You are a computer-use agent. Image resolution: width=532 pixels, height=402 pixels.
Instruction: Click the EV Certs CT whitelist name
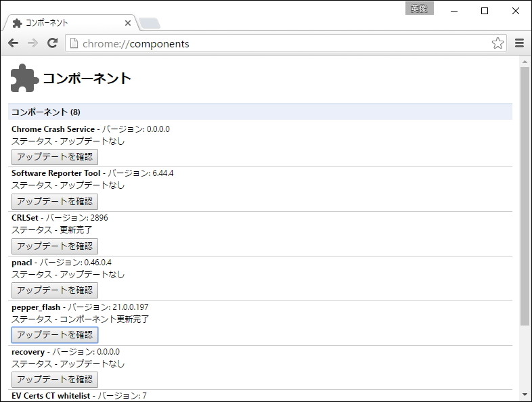(51, 396)
